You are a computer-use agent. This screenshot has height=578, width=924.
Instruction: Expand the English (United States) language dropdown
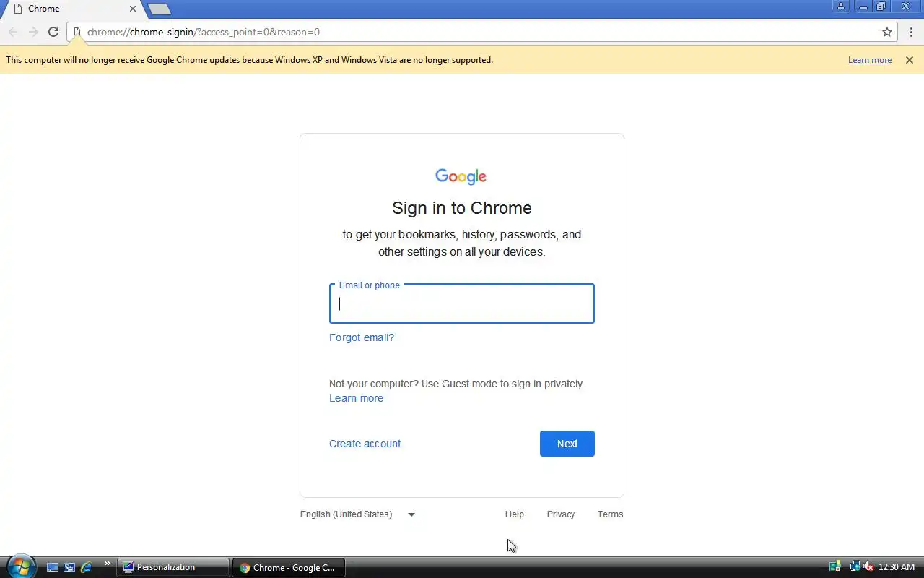[358, 514]
